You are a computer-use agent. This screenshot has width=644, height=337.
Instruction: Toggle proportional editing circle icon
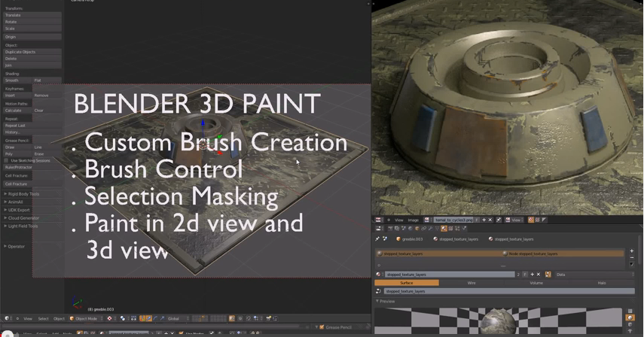[240, 318]
